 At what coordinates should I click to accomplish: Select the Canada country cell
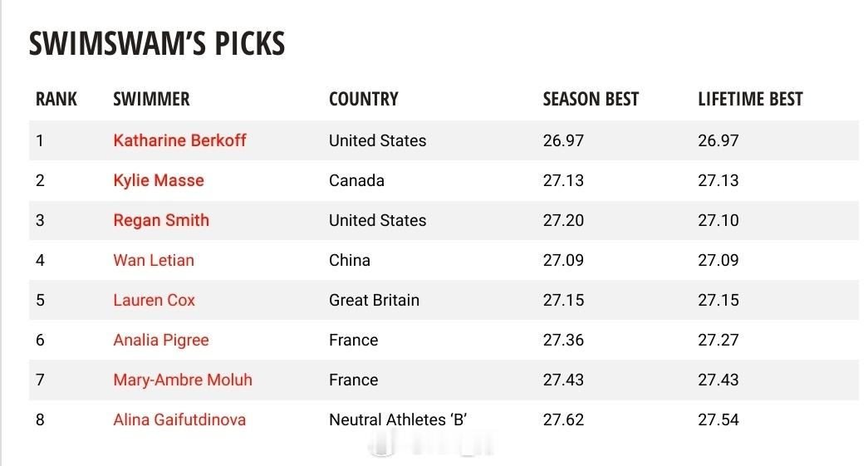point(356,180)
